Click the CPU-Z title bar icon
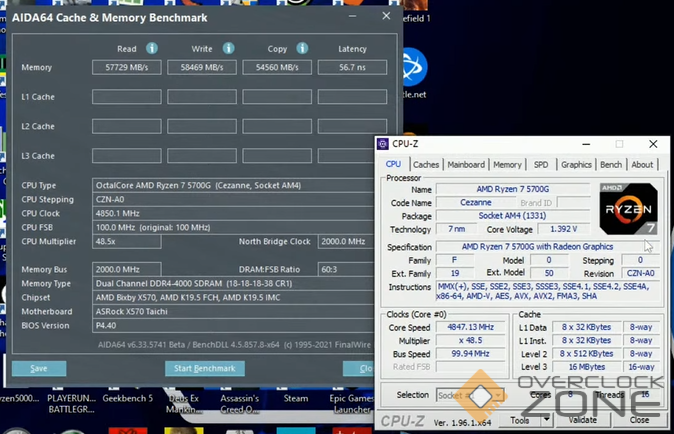 (382, 144)
